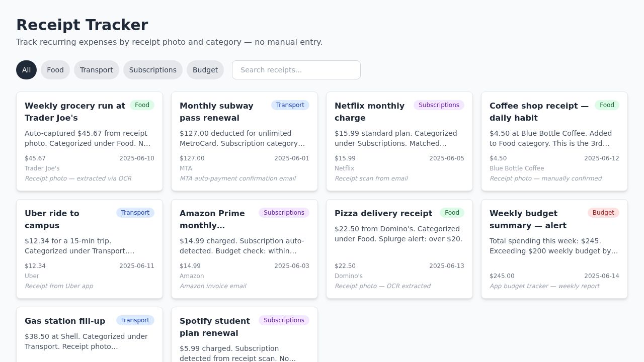Select the Netflix monthly charge title
Image resolution: width=644 pixels, height=362 pixels.
coord(369,112)
